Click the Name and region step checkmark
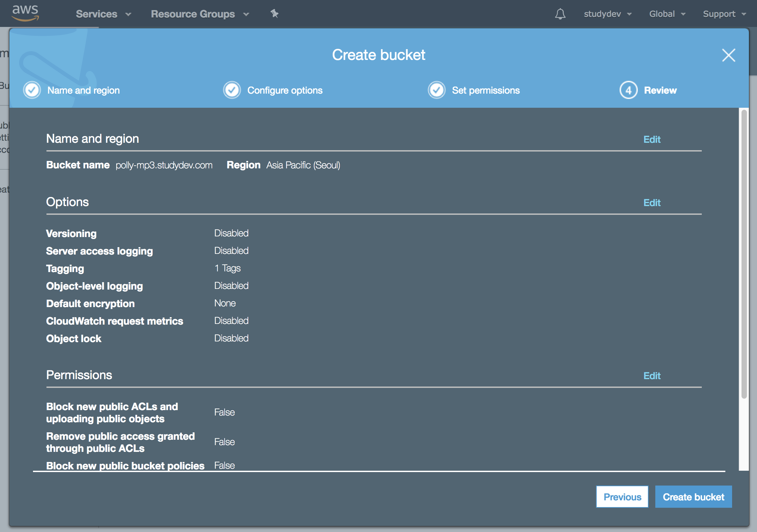Viewport: 757px width, 532px height. point(32,90)
